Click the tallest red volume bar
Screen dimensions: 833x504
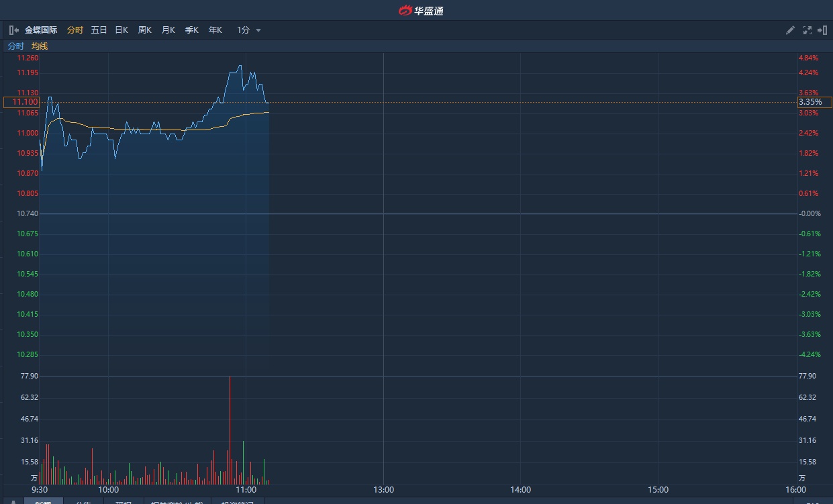click(x=230, y=430)
